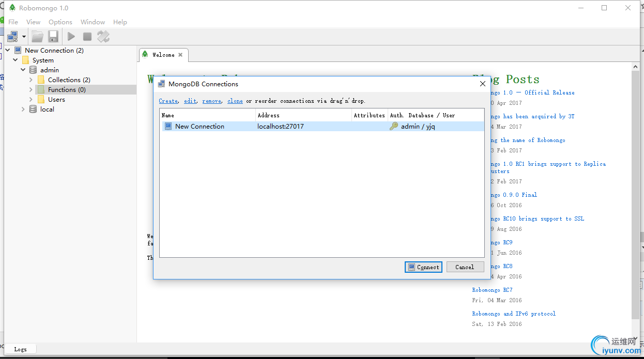Click the Users folder icon
This screenshot has height=359, width=644.
[41, 100]
